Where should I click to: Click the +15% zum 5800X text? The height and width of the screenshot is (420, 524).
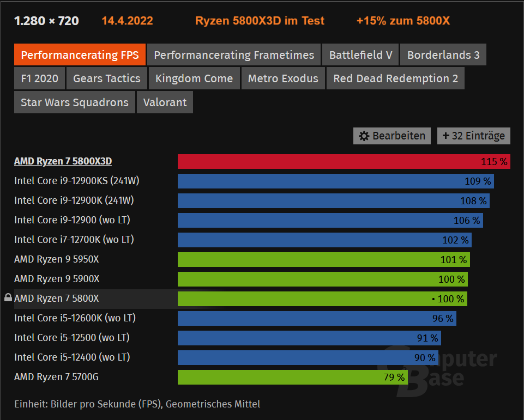[x=403, y=21]
